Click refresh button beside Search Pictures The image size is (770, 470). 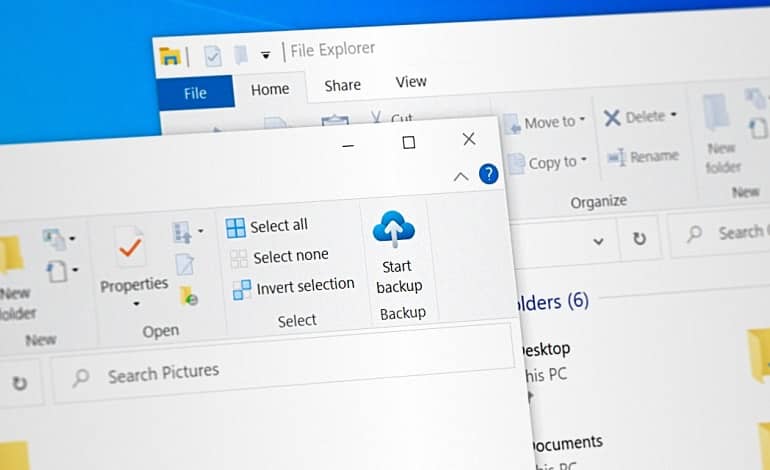click(x=20, y=384)
